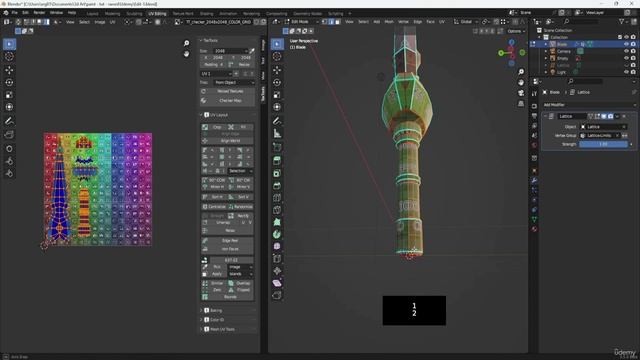Open the Edit menu
640x360 pixels.
click(x=25, y=13)
